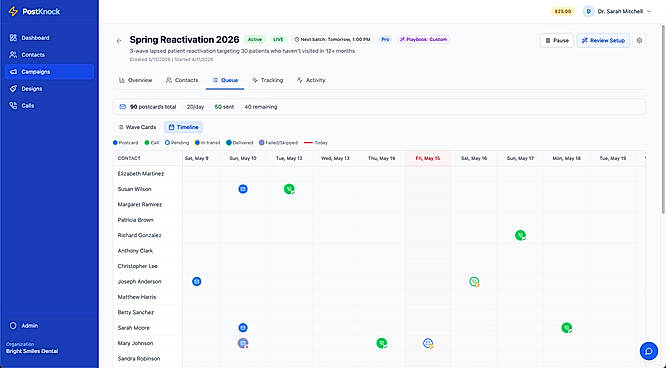
Task: Click Susan Wilson's postcard marker on May 10
Action: tap(243, 189)
